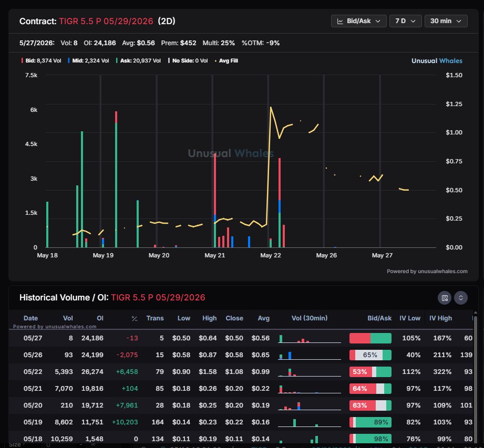
Task: Click the 65% bid/ask bar for 05/26
Action: pos(370,355)
